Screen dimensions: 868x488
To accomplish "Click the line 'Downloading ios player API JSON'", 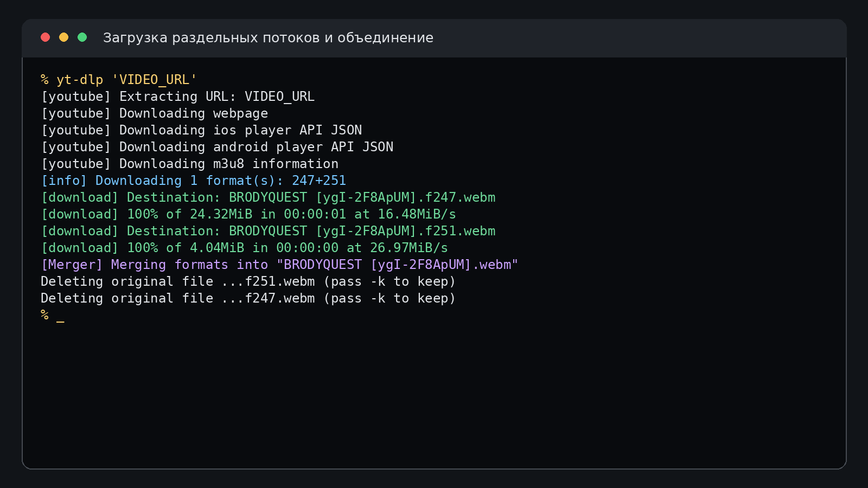I will point(201,130).
